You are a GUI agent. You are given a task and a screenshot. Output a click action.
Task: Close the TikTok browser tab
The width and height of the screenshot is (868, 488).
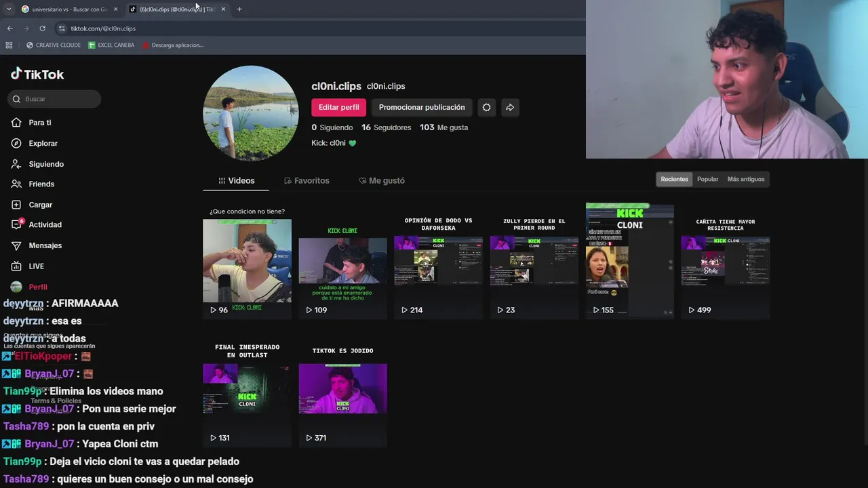[223, 9]
